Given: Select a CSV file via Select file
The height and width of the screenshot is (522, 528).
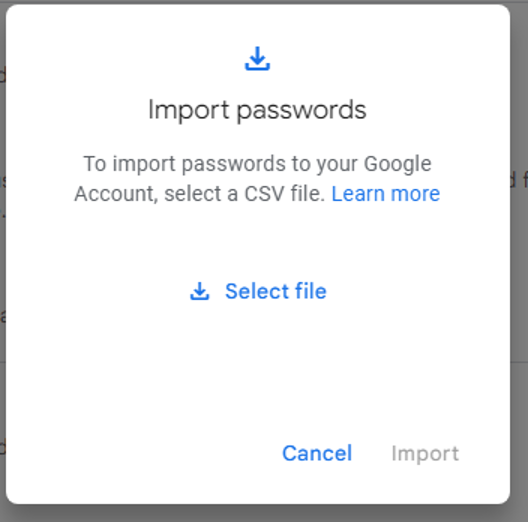Looking at the screenshot, I should pyautogui.click(x=258, y=291).
